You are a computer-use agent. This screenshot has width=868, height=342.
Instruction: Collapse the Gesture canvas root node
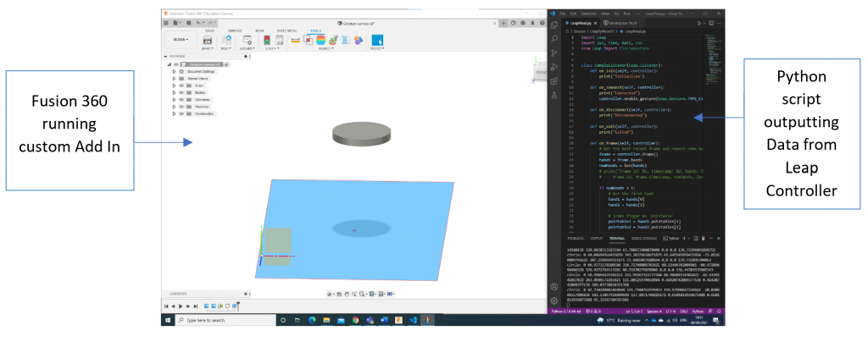tap(170, 64)
